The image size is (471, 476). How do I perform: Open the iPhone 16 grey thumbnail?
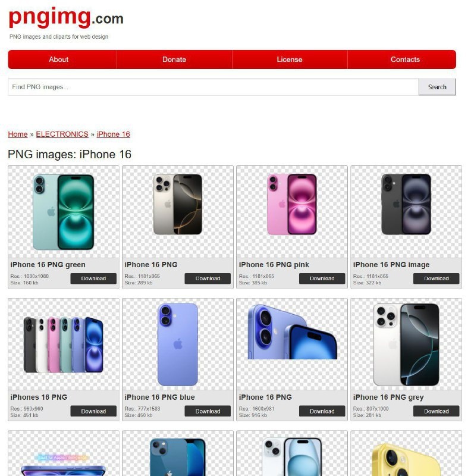(x=406, y=345)
